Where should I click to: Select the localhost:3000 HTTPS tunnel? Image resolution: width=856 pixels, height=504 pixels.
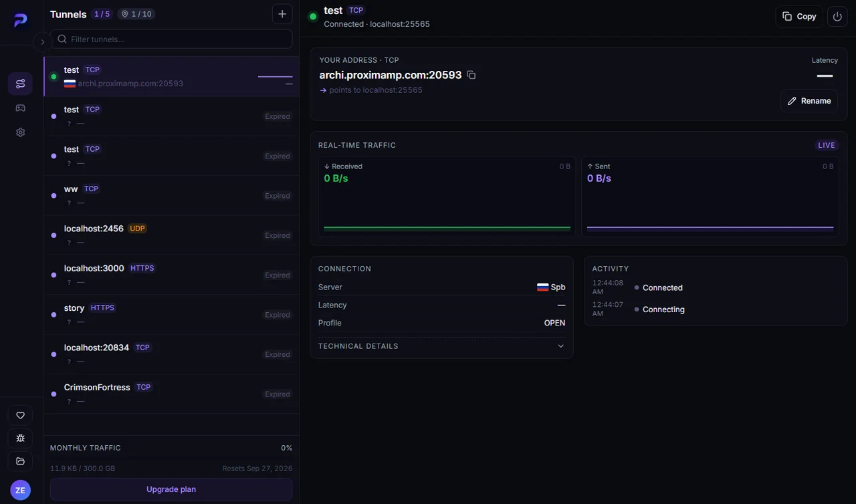171,275
